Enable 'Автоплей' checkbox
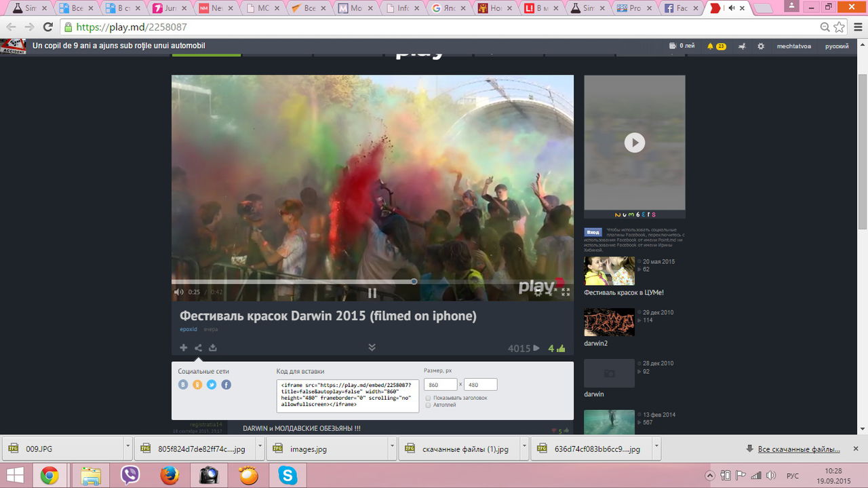This screenshot has width=868, height=488. click(x=428, y=405)
